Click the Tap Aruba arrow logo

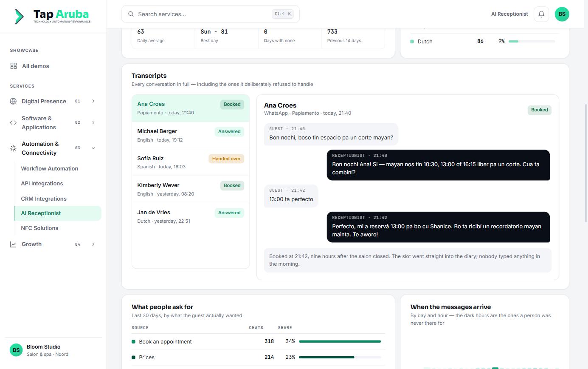tap(19, 17)
